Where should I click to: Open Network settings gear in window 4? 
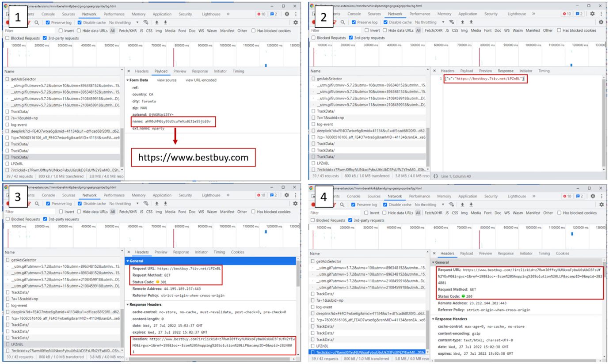click(x=601, y=205)
